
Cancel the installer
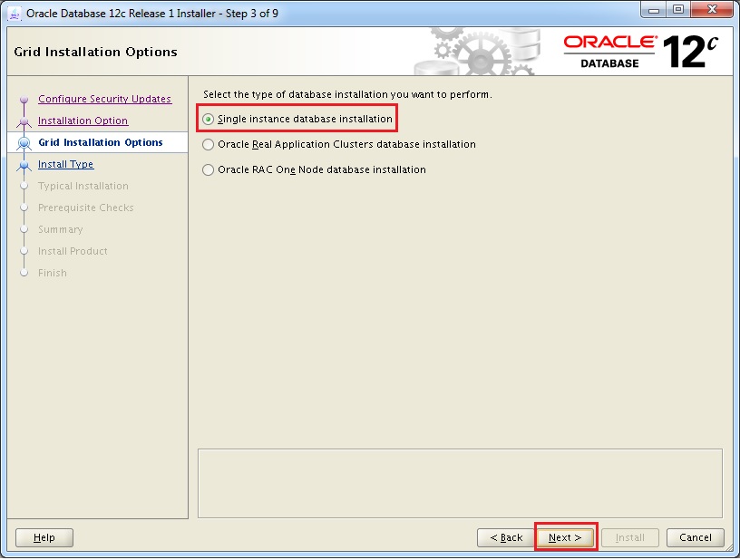pyautogui.click(x=696, y=537)
